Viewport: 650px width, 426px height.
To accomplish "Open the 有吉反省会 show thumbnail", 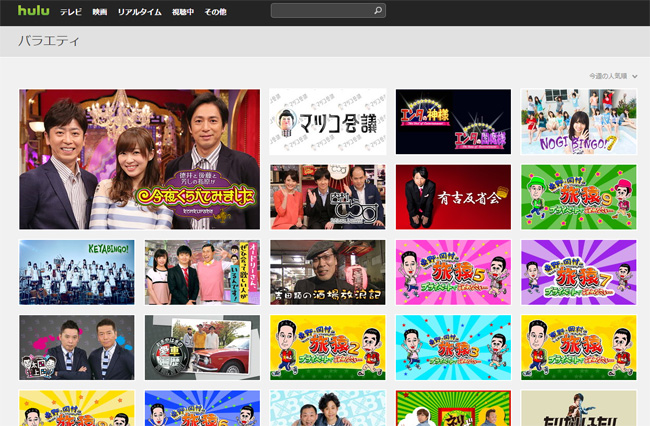I will [453, 197].
